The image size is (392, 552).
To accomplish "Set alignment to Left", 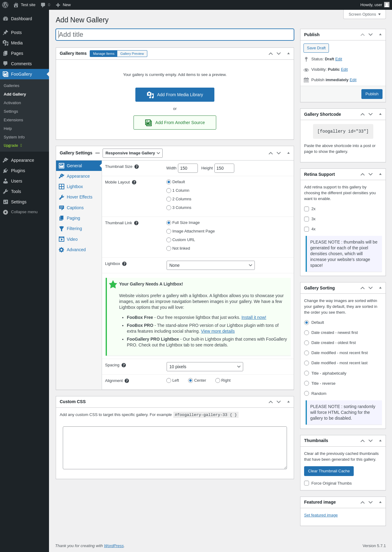I will [169, 380].
